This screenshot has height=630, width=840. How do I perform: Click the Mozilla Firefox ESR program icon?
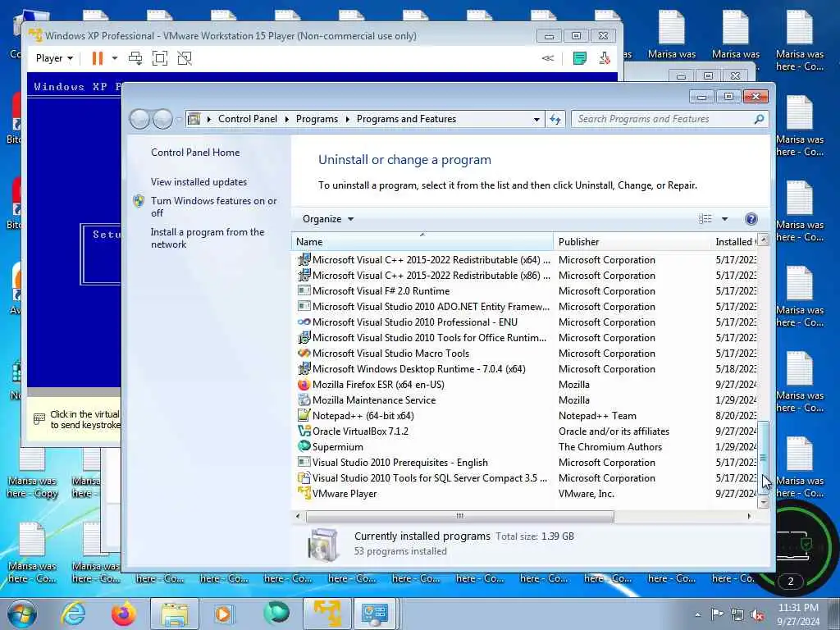click(304, 385)
